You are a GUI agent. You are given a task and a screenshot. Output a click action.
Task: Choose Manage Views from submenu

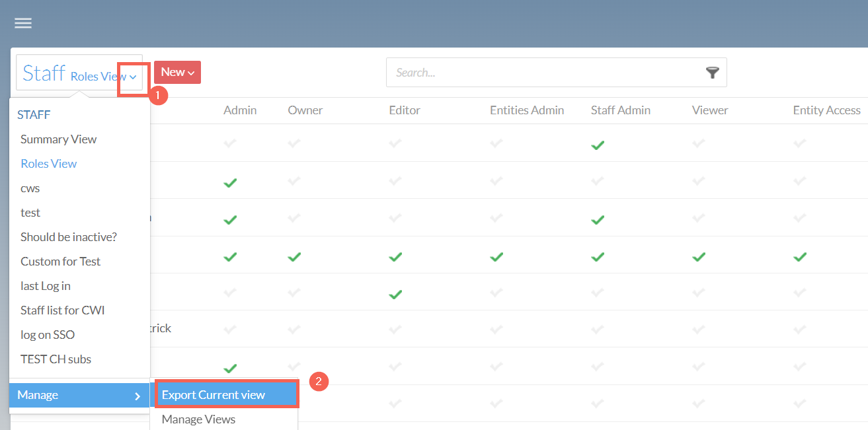(x=198, y=419)
